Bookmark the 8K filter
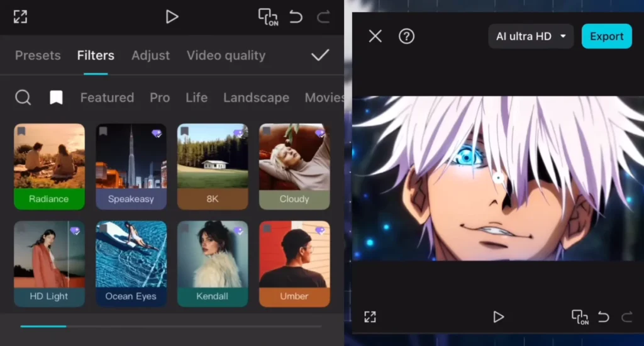This screenshot has width=644, height=346. pyautogui.click(x=184, y=131)
